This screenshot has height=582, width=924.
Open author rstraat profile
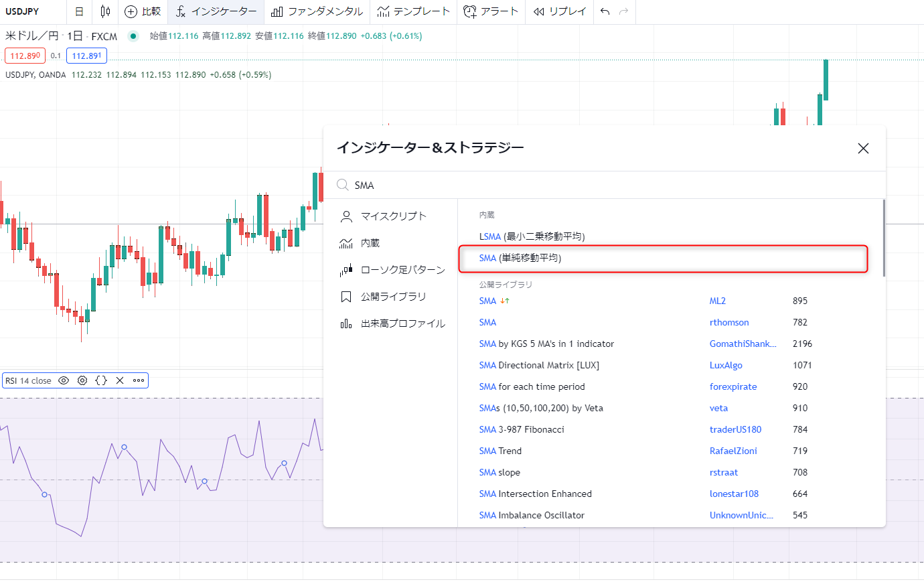pyautogui.click(x=724, y=472)
